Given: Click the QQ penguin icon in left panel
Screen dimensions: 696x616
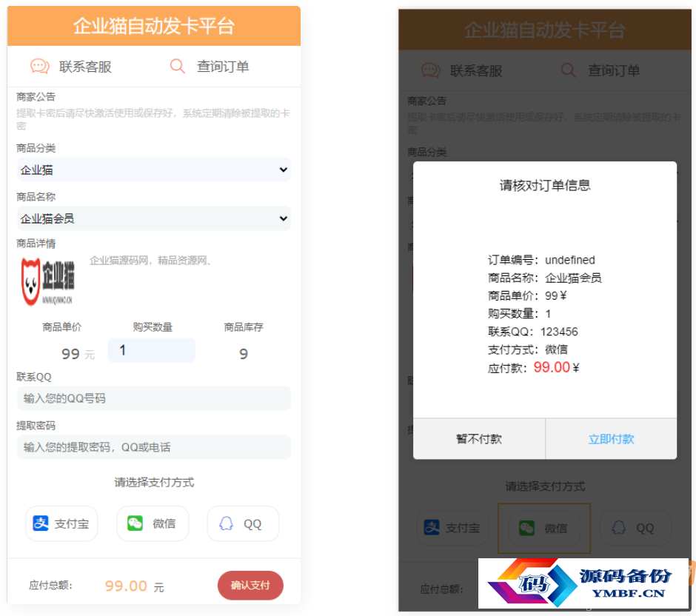Looking at the screenshot, I should pyautogui.click(x=226, y=523).
